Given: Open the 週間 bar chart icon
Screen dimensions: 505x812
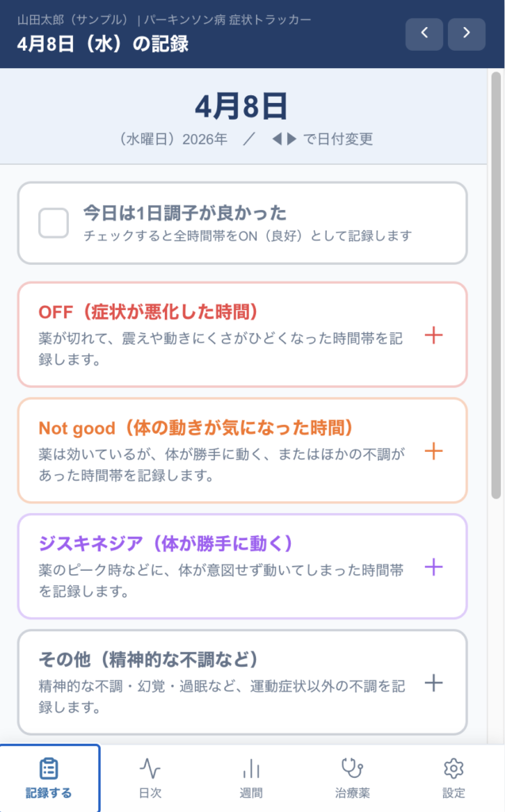Looking at the screenshot, I should tap(251, 768).
